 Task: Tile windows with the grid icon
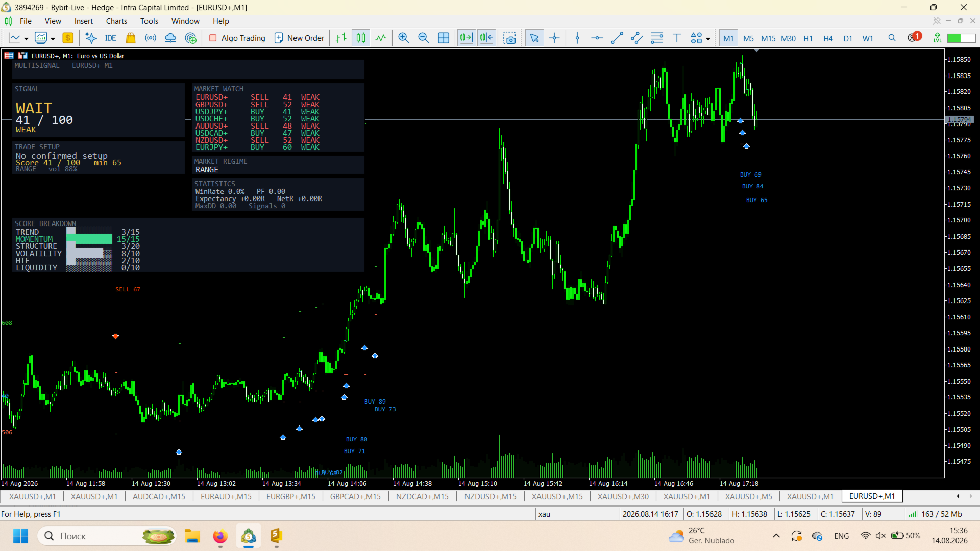point(444,38)
